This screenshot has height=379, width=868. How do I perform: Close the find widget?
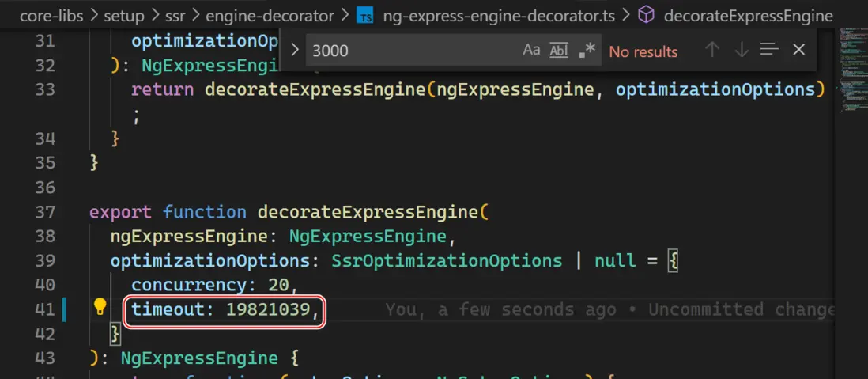(x=798, y=50)
